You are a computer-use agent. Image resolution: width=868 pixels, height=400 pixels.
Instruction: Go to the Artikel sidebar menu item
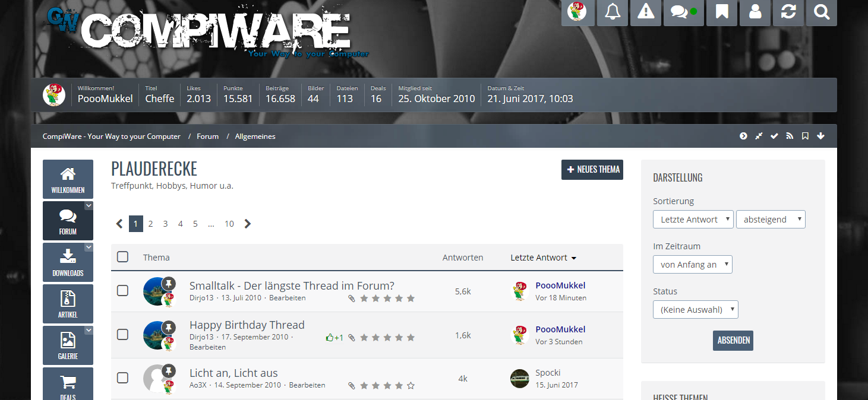[68, 304]
